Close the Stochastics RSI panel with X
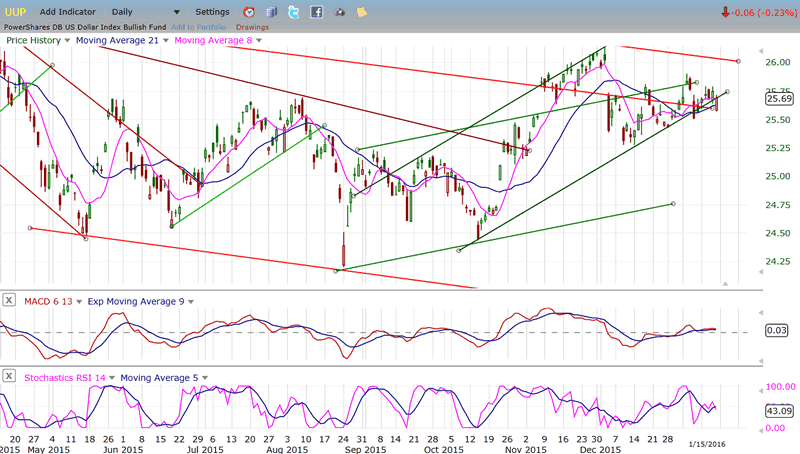800x454 pixels. tap(9, 376)
